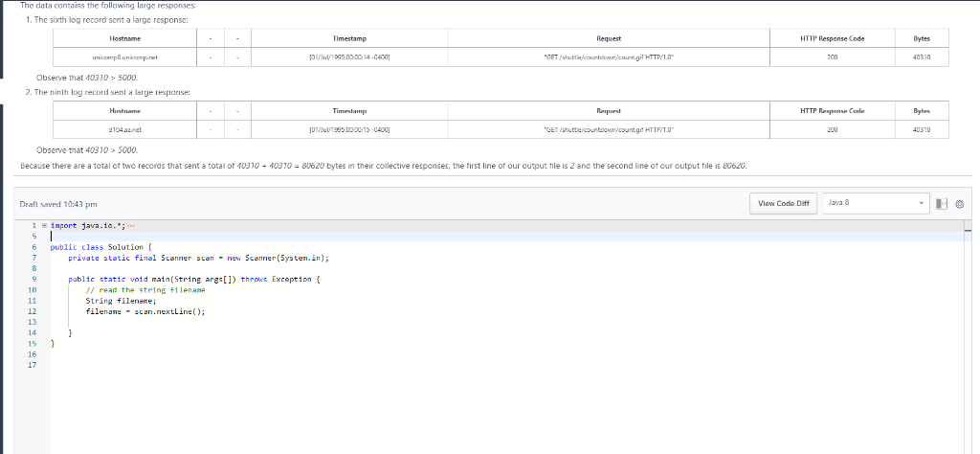980x454 pixels.
Task: Click the 'd104.aa.net' hostname cell
Action: click(125, 129)
